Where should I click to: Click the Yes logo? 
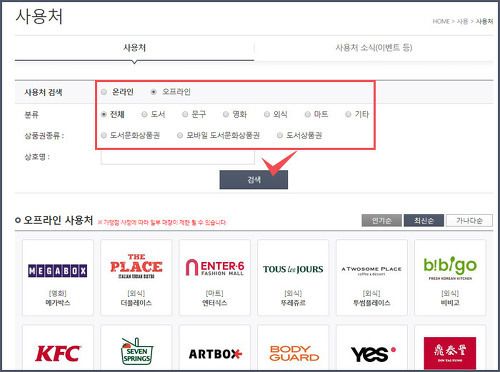pyautogui.click(x=373, y=354)
